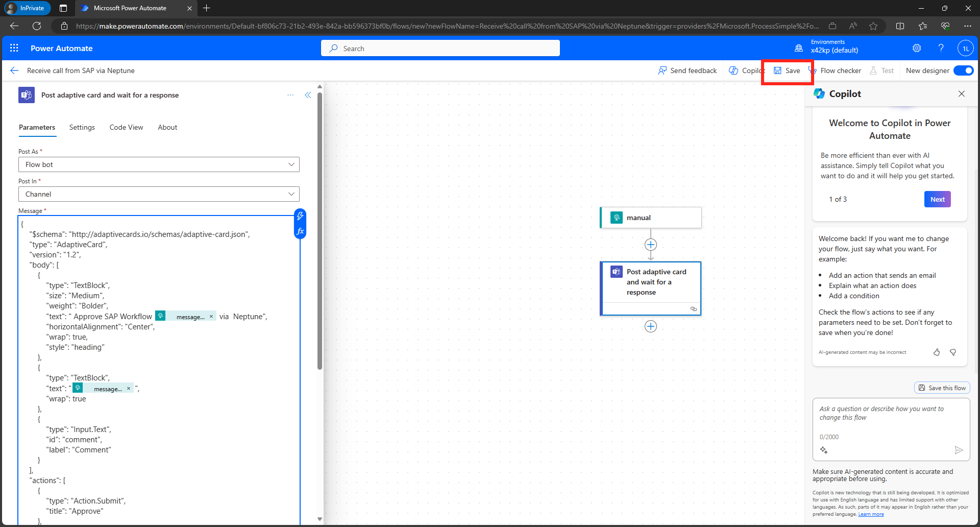The height and width of the screenshot is (527, 980).
Task: Open the browser tab actions icon
Action: [x=63, y=8]
